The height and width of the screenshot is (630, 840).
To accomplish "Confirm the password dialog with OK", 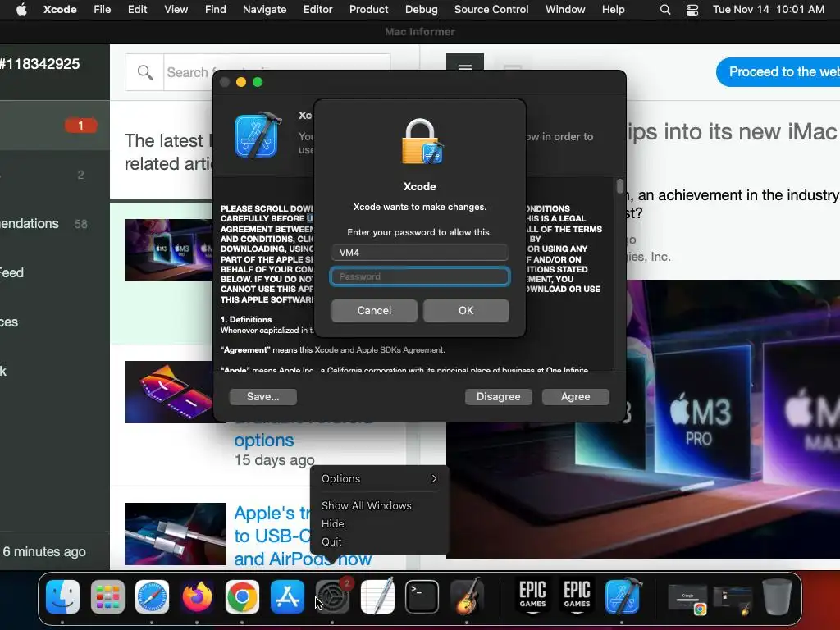I will pyautogui.click(x=466, y=310).
